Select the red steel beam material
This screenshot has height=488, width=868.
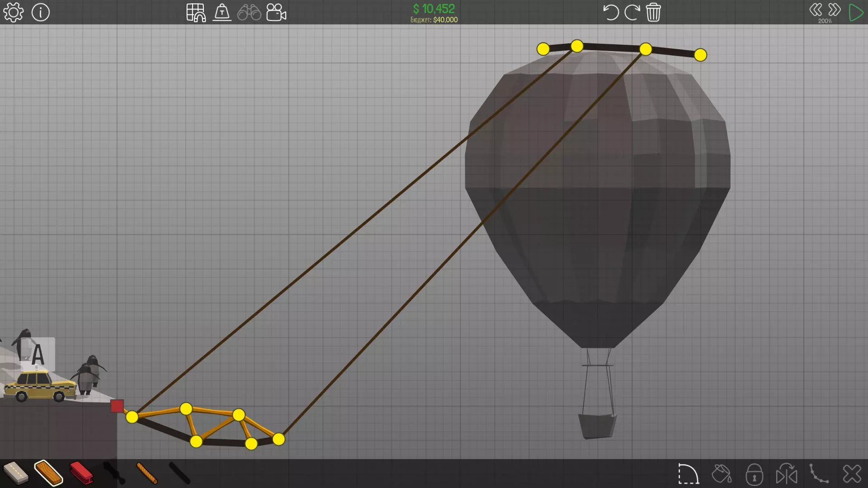pos(81,473)
